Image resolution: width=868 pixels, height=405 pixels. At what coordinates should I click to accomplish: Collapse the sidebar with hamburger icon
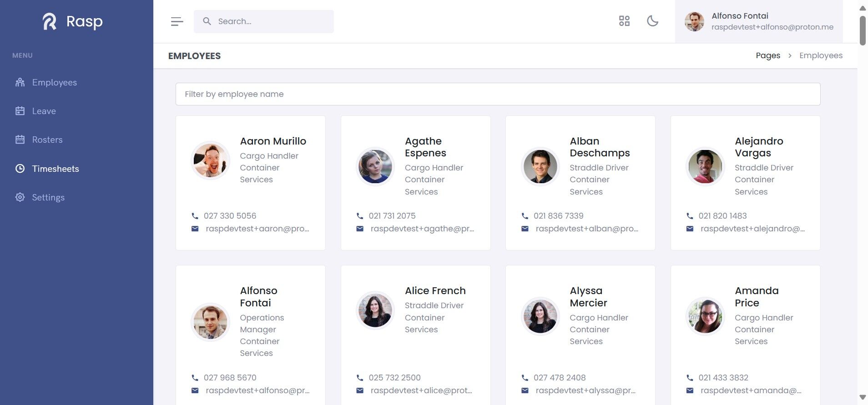[x=177, y=21]
